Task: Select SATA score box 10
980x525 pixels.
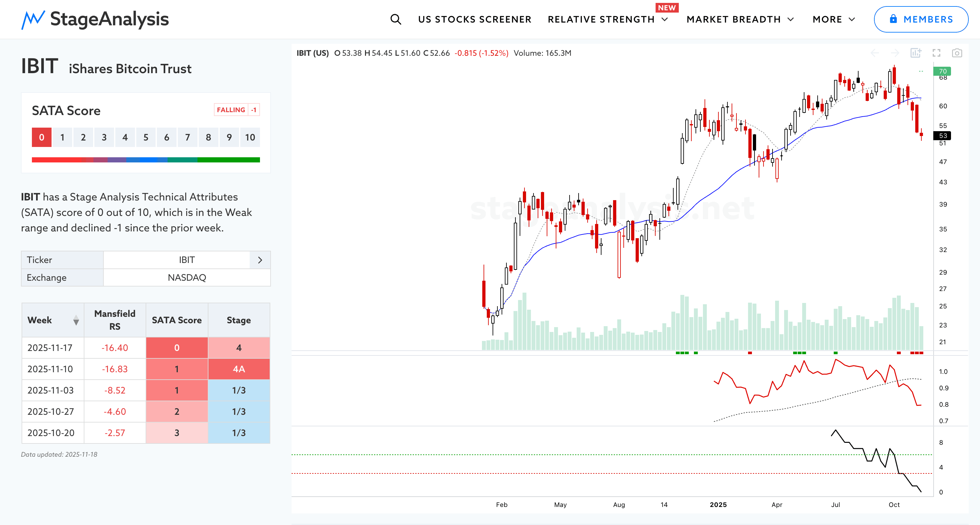Action: [250, 137]
